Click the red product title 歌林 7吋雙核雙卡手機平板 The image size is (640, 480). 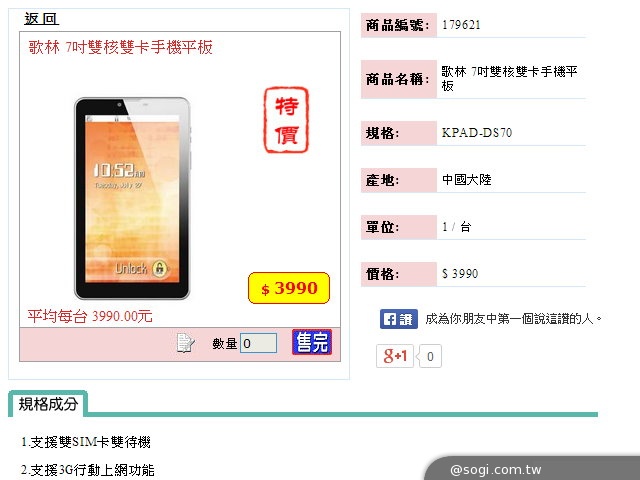pos(120,47)
